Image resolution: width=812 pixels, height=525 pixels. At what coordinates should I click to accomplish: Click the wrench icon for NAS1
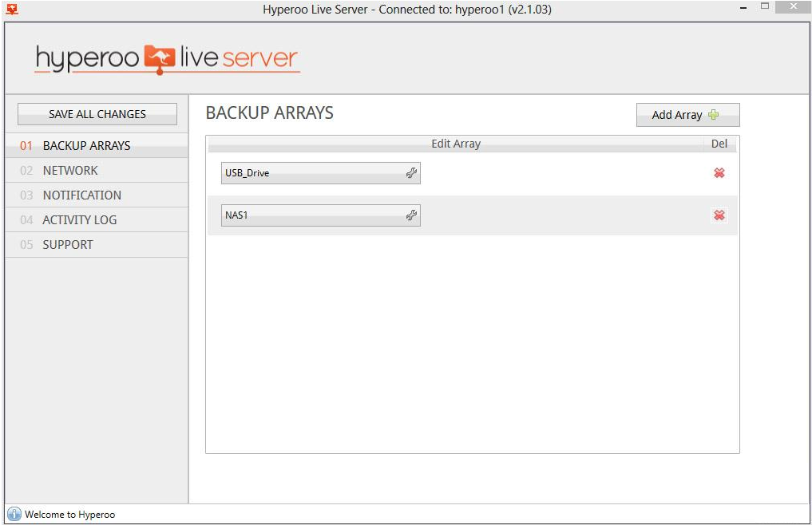click(411, 215)
